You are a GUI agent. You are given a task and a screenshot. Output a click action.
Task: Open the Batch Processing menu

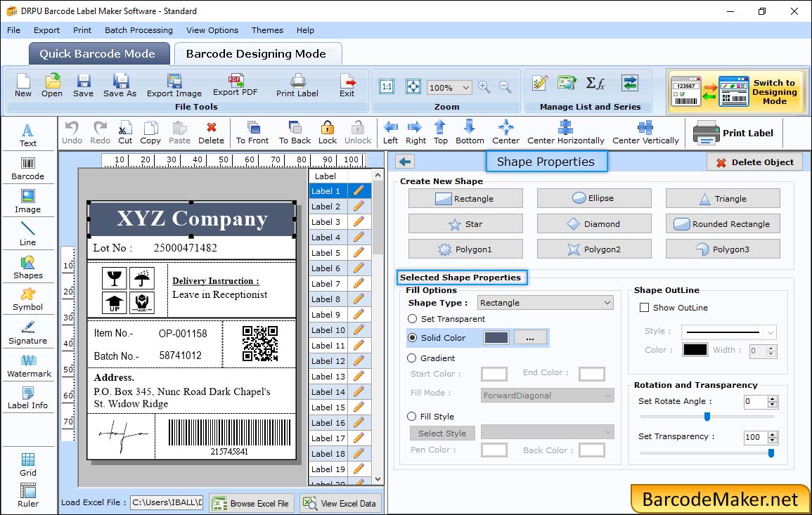(138, 30)
